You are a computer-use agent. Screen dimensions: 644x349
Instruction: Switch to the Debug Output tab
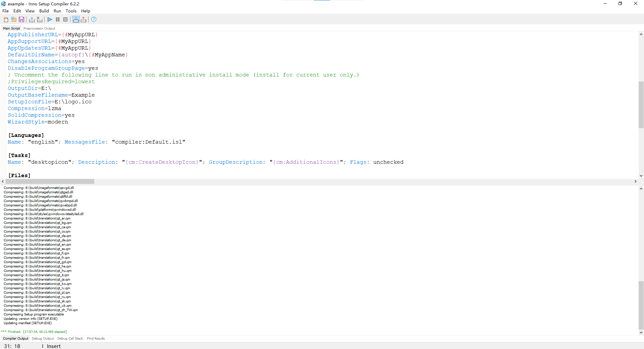pos(43,339)
